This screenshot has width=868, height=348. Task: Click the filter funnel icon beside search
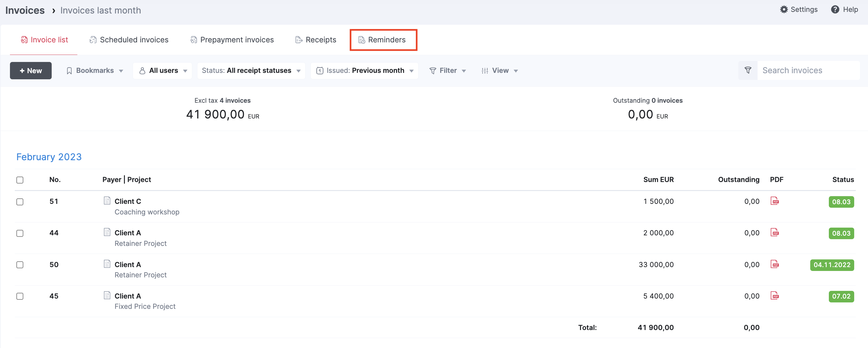(x=747, y=70)
